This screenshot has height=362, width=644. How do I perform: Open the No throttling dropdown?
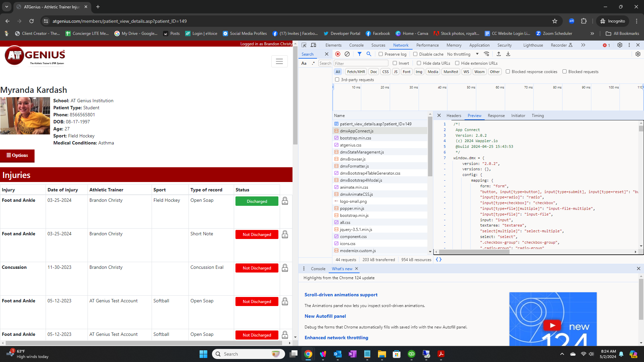[463, 54]
